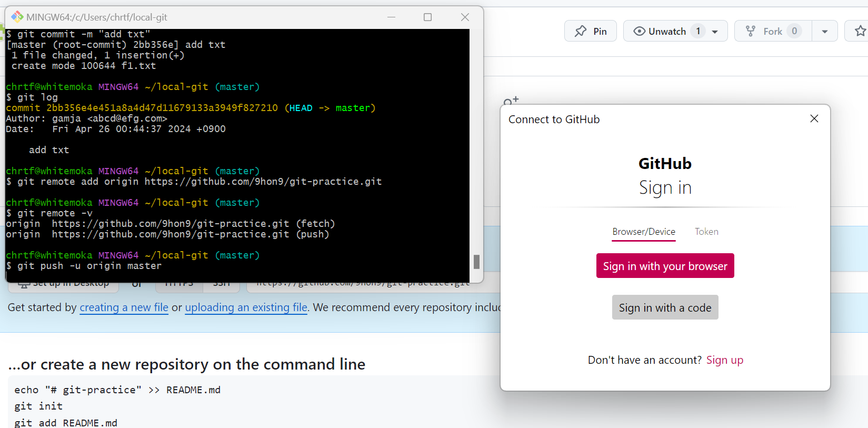Click the 'Author: gamja' terminal line
868x428 pixels.
tap(86, 118)
